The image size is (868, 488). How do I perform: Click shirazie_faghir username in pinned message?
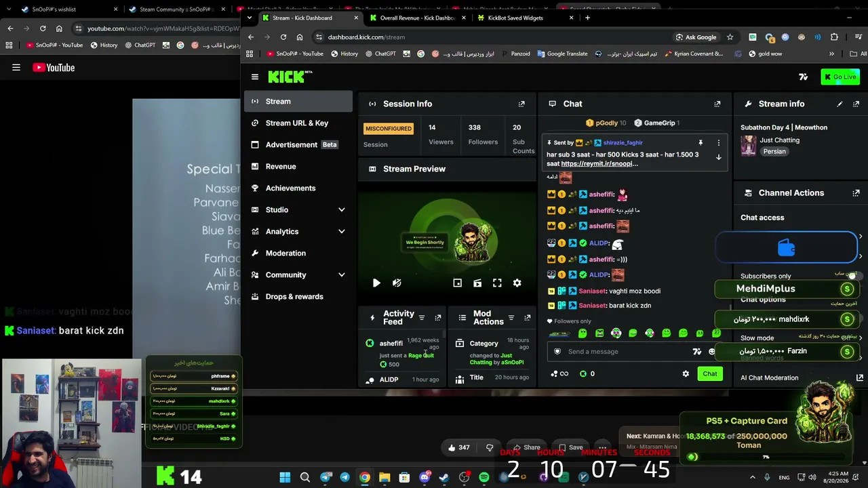623,143
